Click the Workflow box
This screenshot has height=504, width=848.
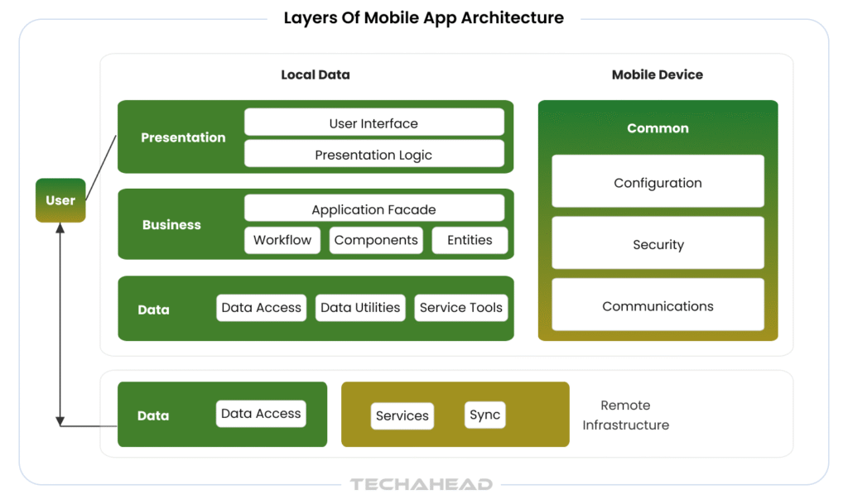(x=282, y=240)
